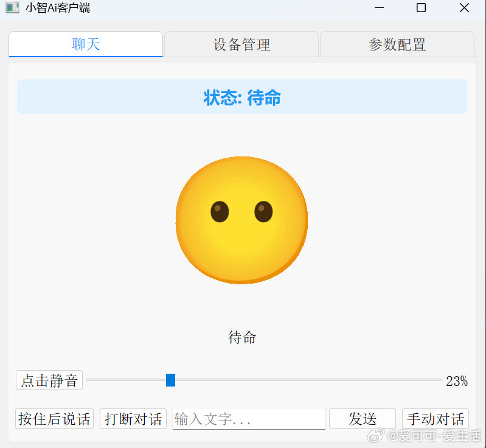Image resolution: width=486 pixels, height=448 pixels.
Task: Switch to the 聊天 tab
Action: click(86, 44)
